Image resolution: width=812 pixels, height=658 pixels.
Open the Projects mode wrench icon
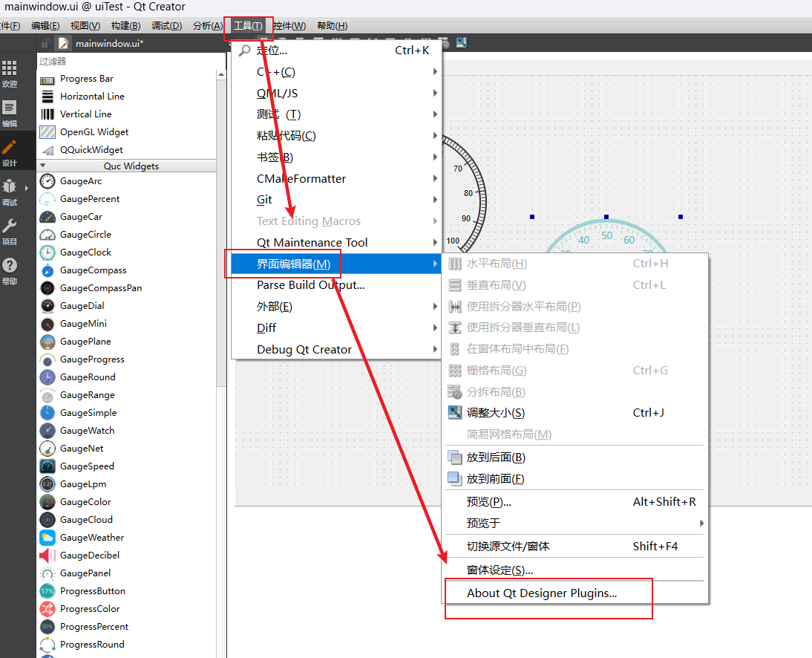click(9, 229)
